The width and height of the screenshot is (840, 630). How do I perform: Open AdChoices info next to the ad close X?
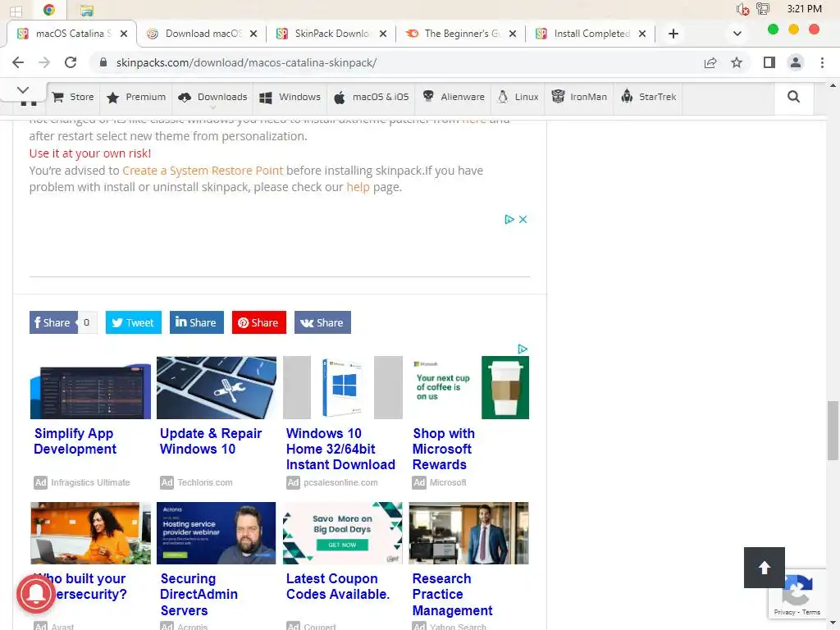pyautogui.click(x=509, y=219)
